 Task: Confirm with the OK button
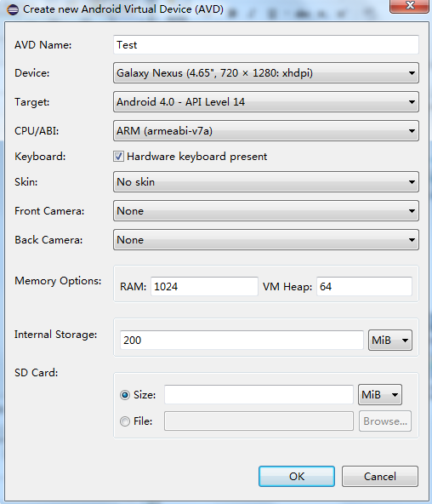click(297, 477)
